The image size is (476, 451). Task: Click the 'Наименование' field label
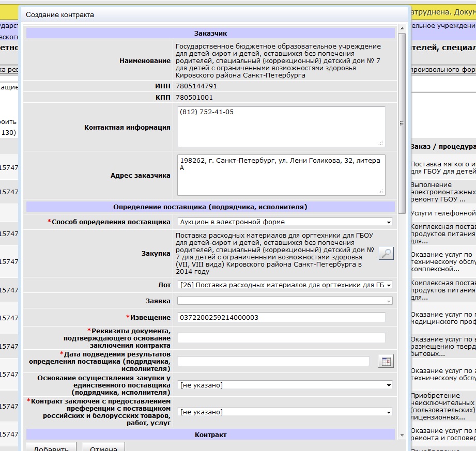tap(145, 60)
